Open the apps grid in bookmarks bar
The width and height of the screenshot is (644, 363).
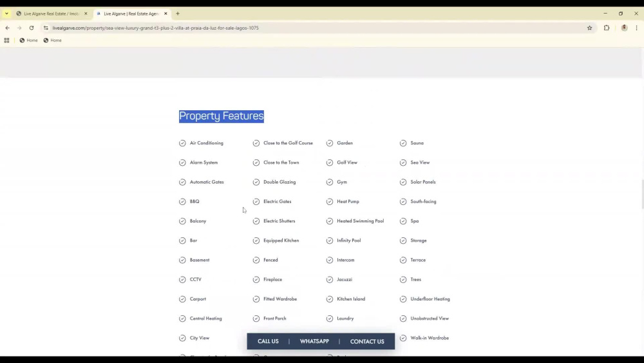pyautogui.click(x=6, y=40)
